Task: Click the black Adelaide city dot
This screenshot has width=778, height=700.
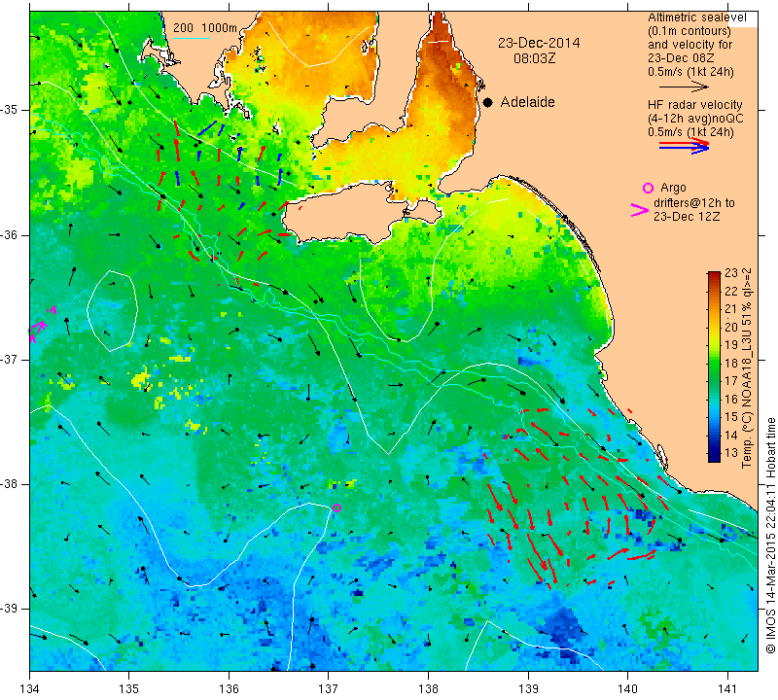Action: coord(488,103)
